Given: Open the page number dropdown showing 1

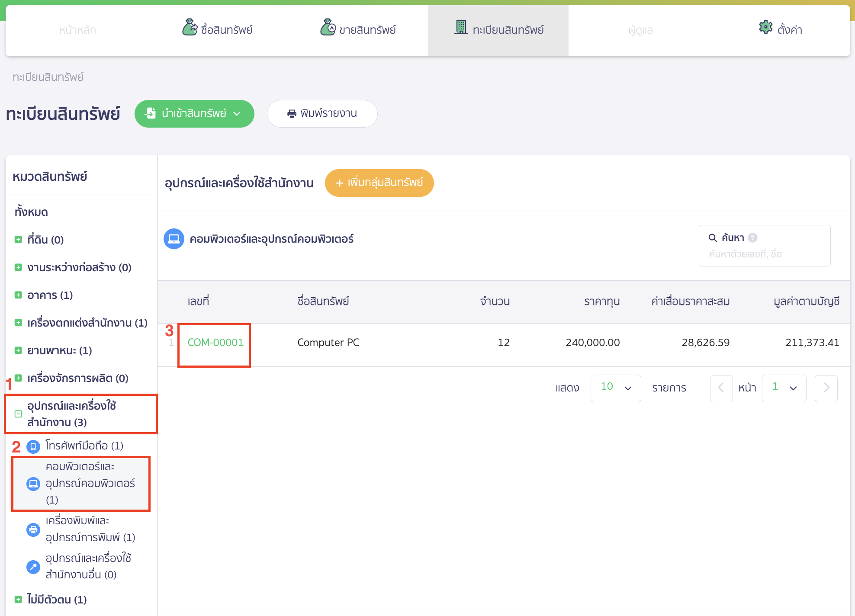Looking at the screenshot, I should point(784,388).
